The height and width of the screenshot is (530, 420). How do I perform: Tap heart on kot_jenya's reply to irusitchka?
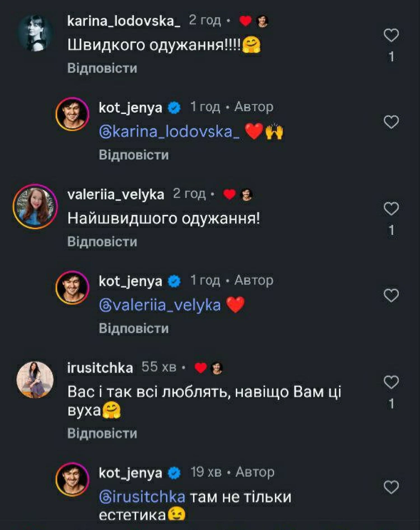click(391, 487)
